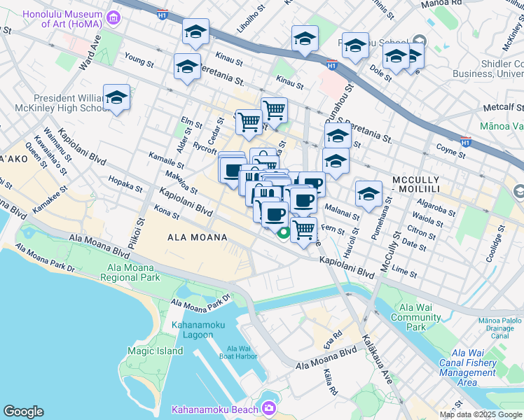Click the Elm St street label
This screenshot has width=524, height=420.
(191, 122)
